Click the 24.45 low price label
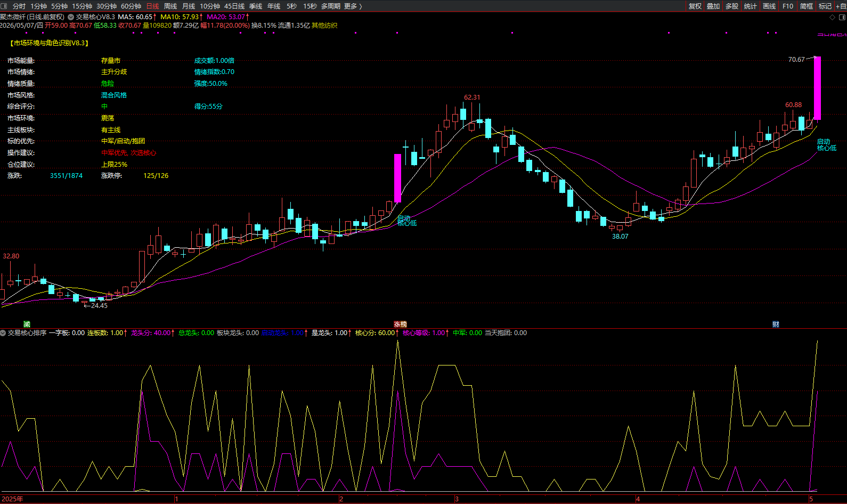 (99, 306)
